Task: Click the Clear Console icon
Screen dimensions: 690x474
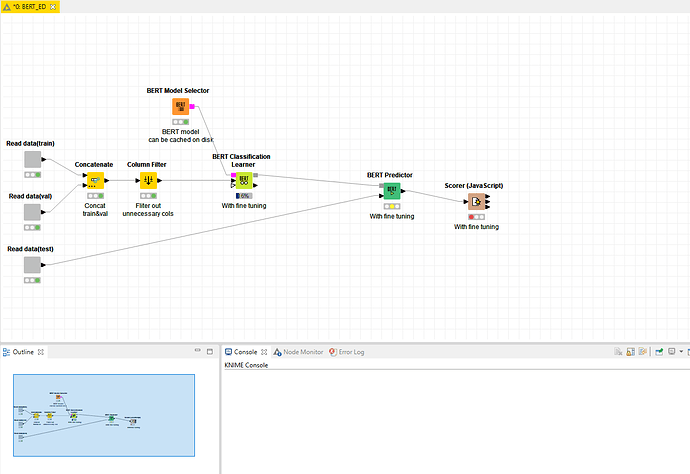Action: point(618,352)
